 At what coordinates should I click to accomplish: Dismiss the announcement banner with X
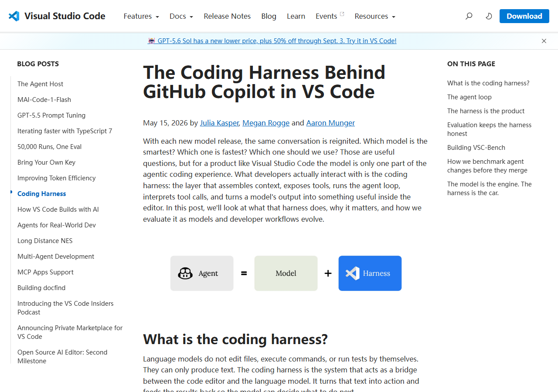pyautogui.click(x=544, y=41)
